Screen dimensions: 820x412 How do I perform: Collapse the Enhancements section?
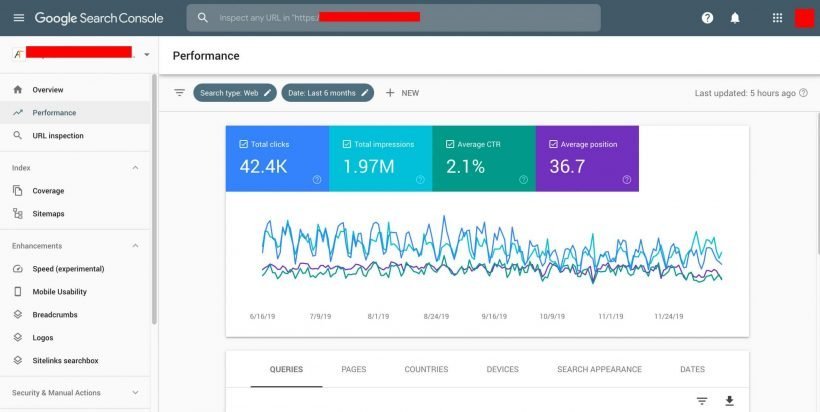[x=135, y=246]
